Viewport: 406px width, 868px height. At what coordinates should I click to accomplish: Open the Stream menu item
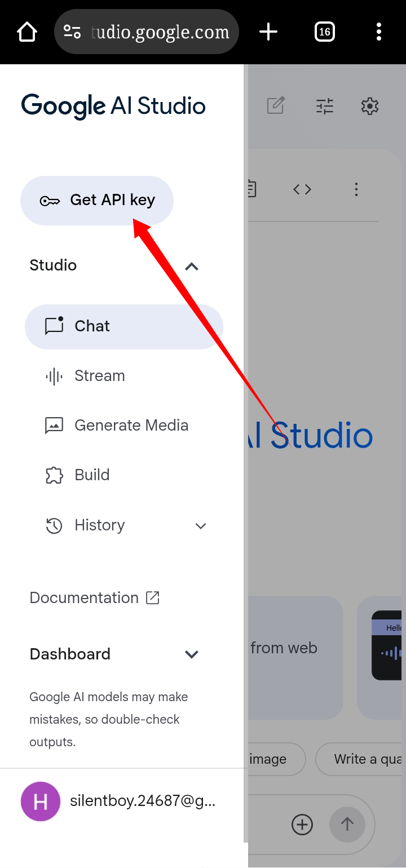click(x=99, y=376)
